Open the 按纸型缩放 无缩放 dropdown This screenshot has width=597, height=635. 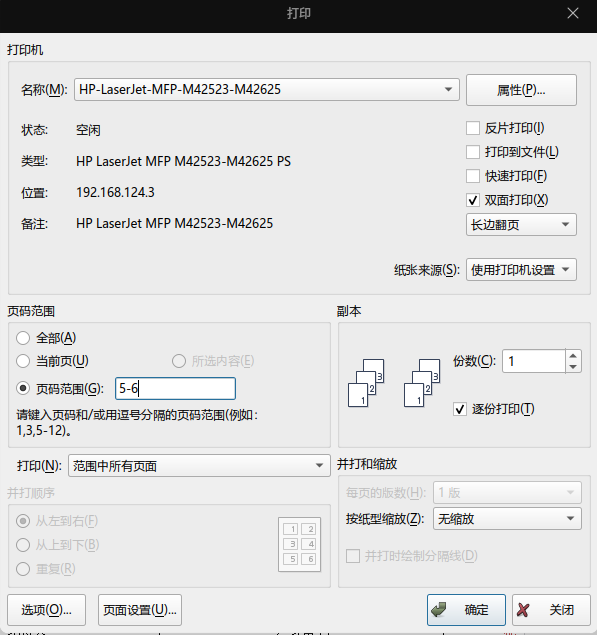[507, 519]
